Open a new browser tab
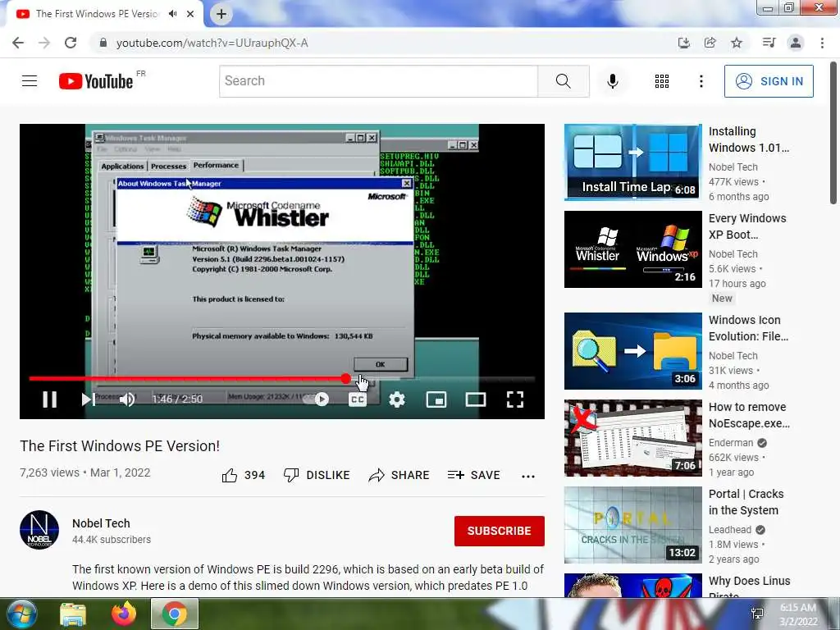This screenshot has height=630, width=840. click(x=221, y=14)
